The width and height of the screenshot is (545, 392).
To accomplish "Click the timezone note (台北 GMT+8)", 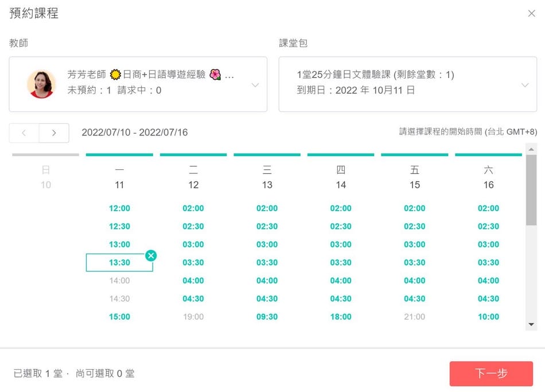I will 511,132.
